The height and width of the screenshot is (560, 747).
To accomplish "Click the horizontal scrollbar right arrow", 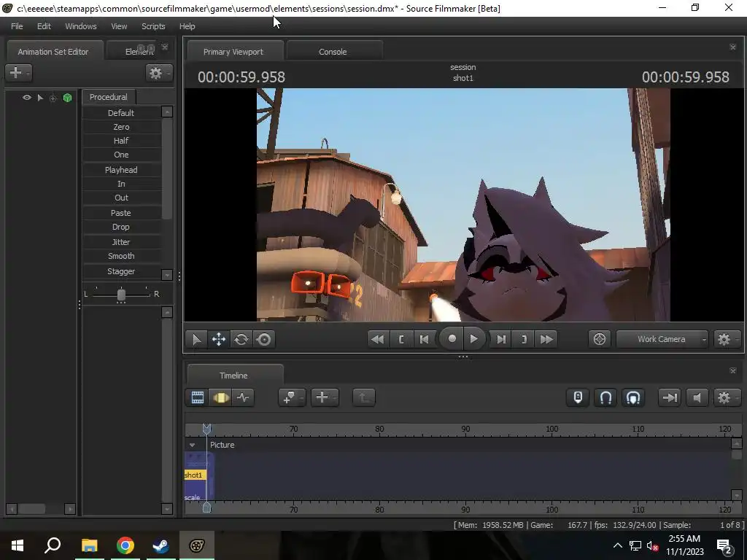I will 69,508.
